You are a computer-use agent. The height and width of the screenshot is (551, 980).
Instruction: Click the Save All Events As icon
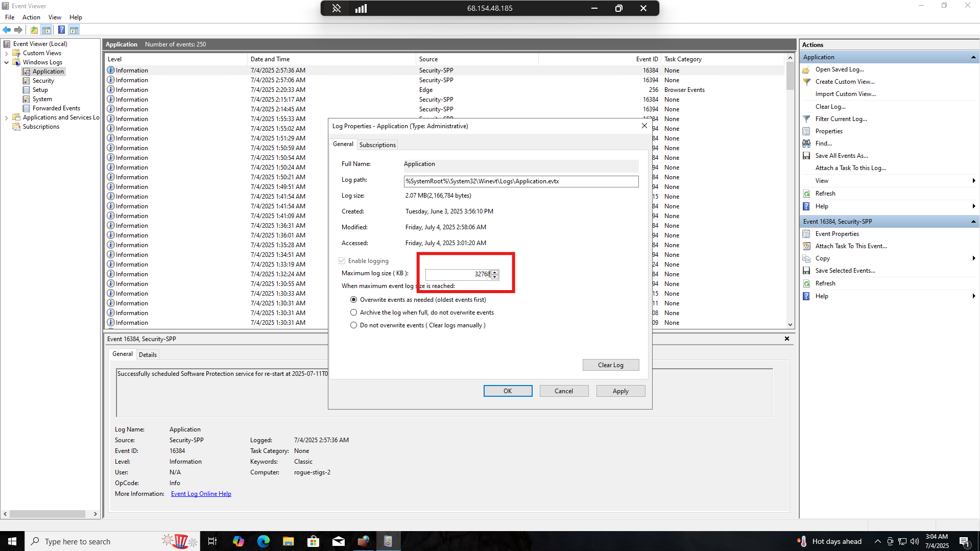point(806,156)
